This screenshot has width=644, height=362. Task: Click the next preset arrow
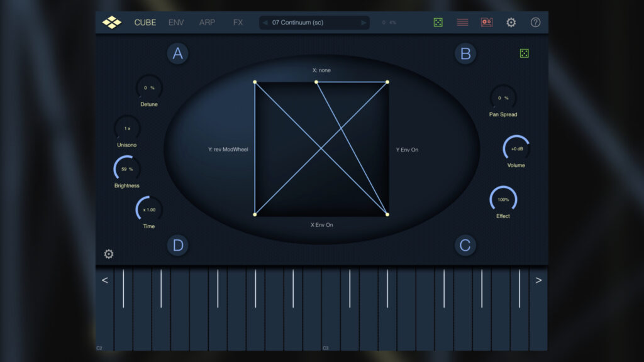[365, 22]
